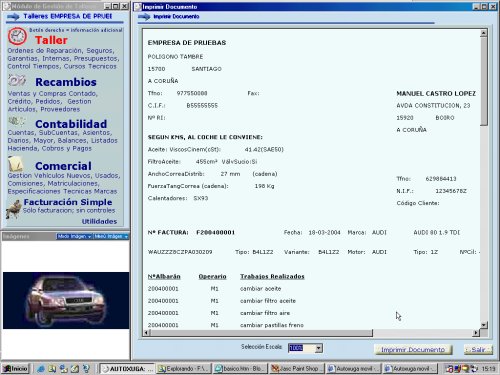Click the horizontal scroll right arrow
This screenshot has width=500, height=375.
coord(476,333)
